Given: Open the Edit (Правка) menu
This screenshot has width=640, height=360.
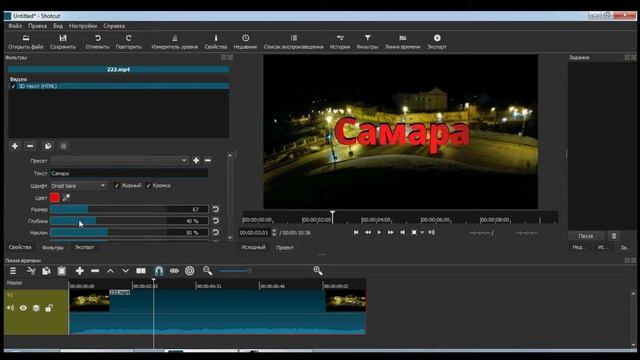Looking at the screenshot, I should tap(37, 26).
